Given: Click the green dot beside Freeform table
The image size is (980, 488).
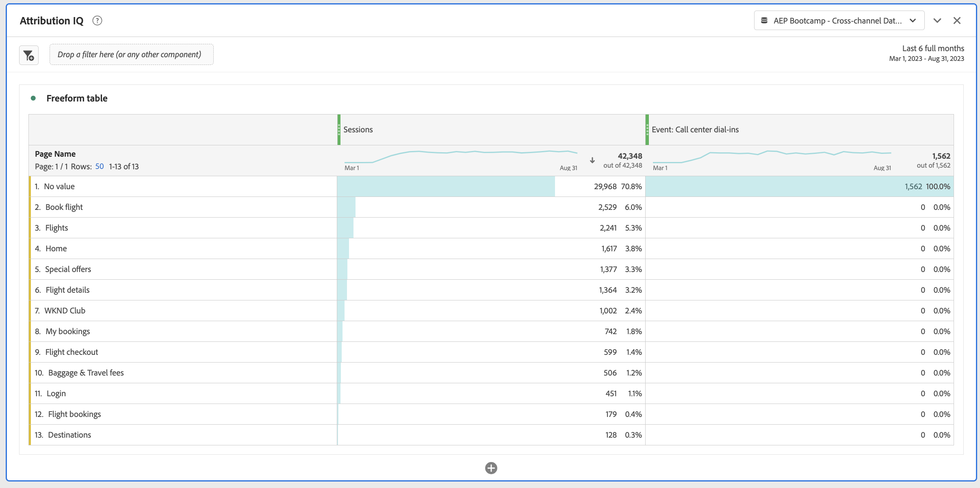Looking at the screenshot, I should click(33, 98).
